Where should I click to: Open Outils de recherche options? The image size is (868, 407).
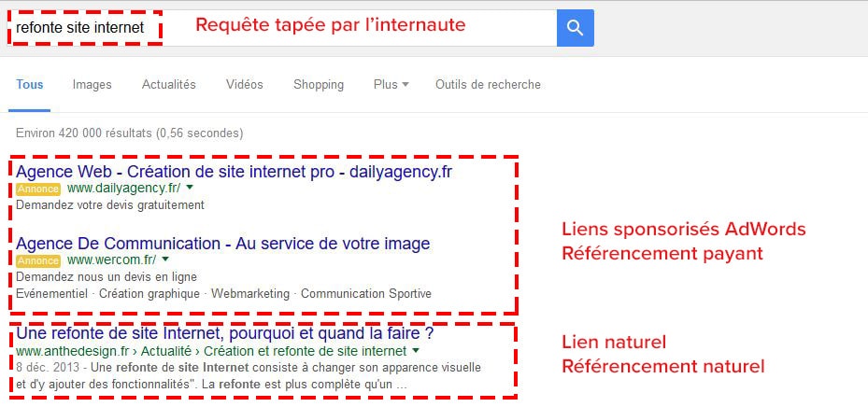point(488,85)
